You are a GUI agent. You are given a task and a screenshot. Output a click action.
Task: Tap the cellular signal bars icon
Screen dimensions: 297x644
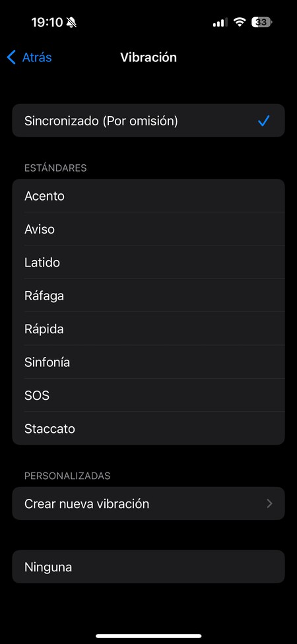coord(220,22)
